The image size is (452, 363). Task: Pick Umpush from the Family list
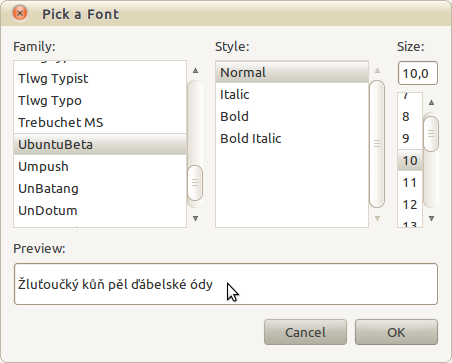tap(100, 166)
